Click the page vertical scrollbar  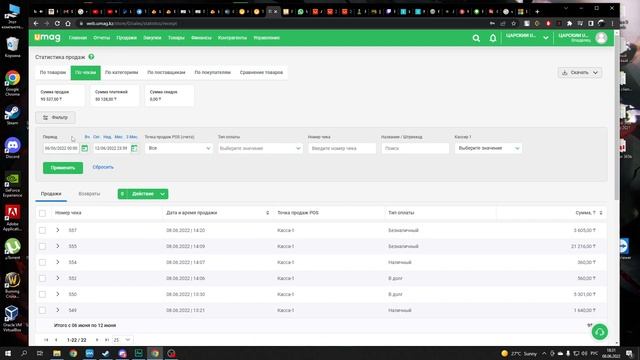click(616, 118)
